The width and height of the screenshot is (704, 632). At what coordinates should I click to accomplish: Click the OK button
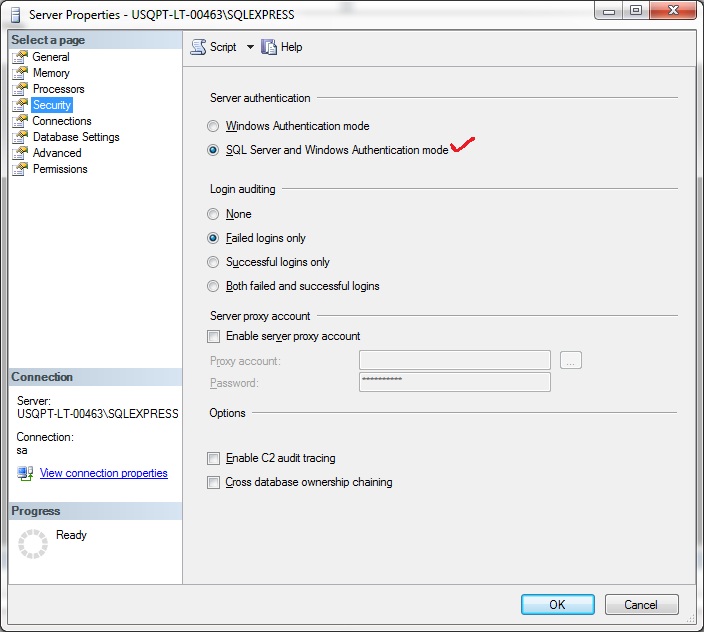click(558, 605)
